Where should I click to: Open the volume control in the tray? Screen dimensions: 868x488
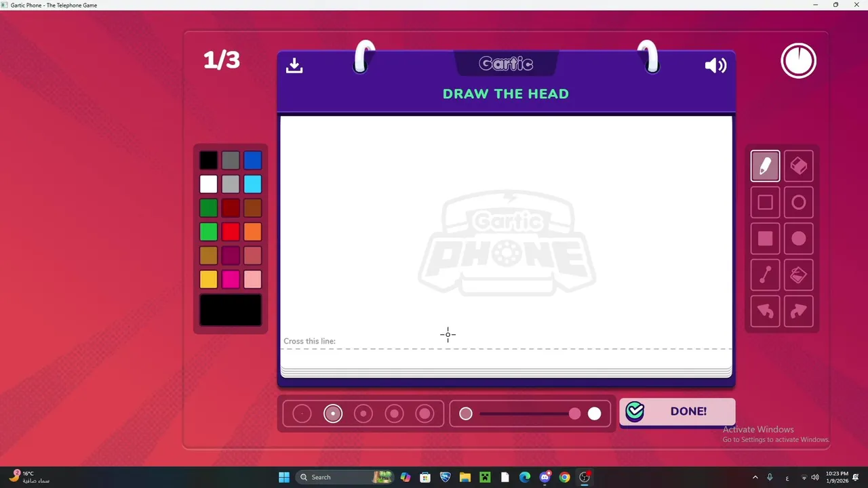[814, 477]
